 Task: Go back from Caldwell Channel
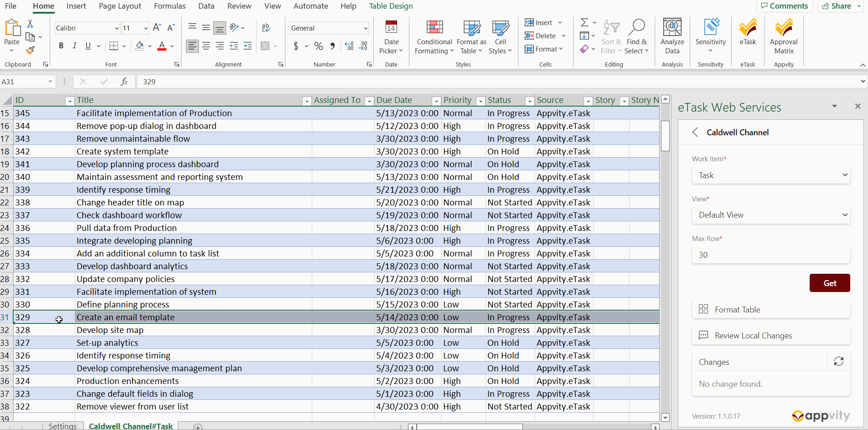click(x=695, y=133)
